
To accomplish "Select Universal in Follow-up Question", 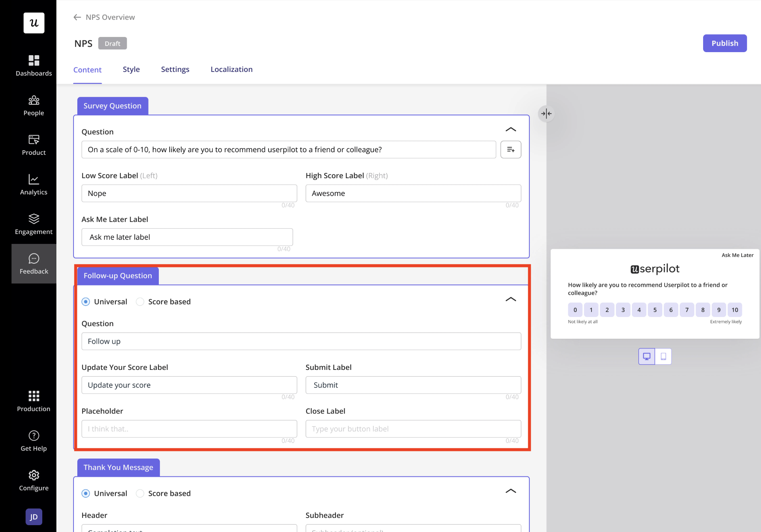I will pos(86,302).
